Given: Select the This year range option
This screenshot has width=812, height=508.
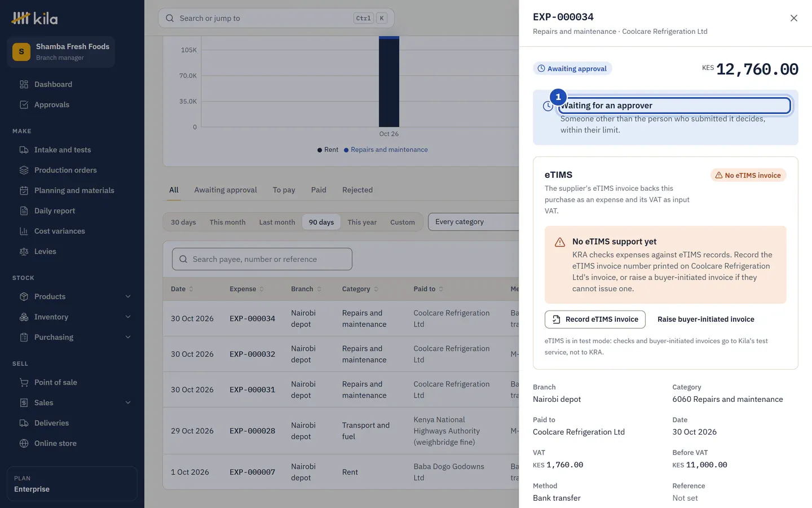Looking at the screenshot, I should (x=362, y=222).
